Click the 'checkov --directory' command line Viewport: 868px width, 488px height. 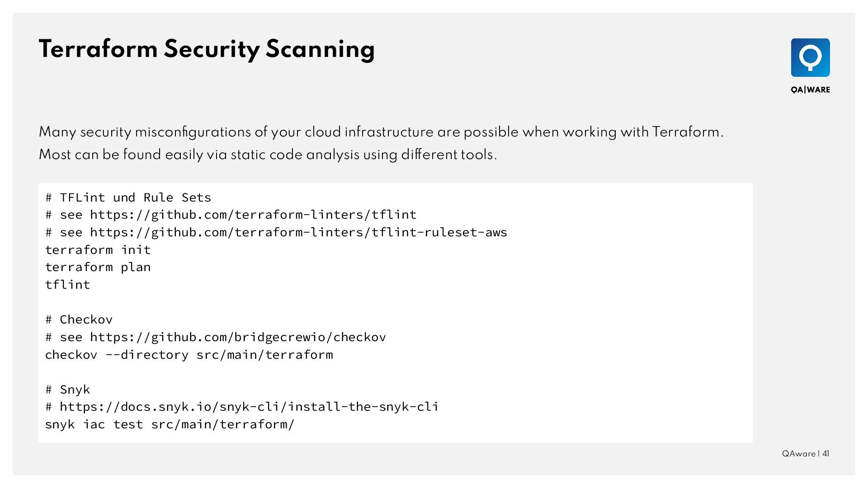[x=189, y=355]
